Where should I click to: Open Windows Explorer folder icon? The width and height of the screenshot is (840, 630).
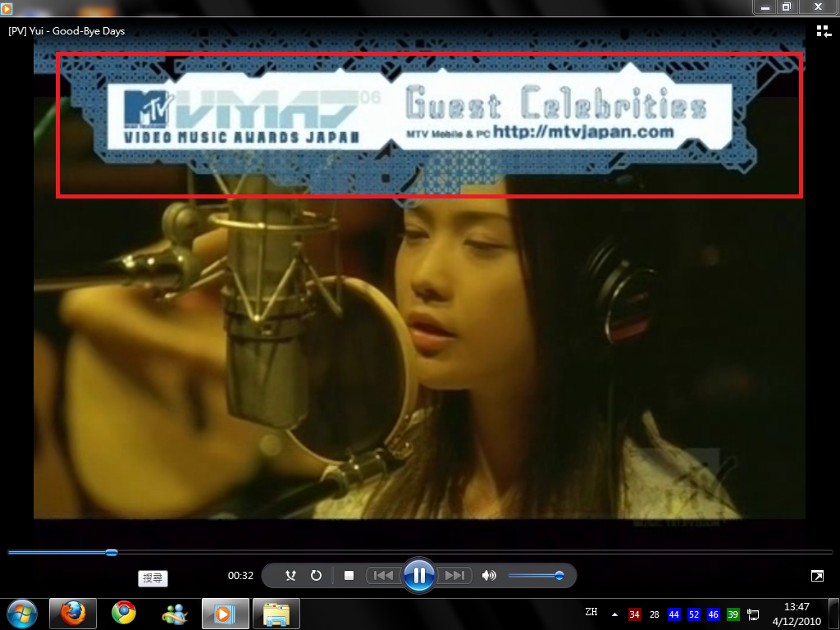(276, 614)
